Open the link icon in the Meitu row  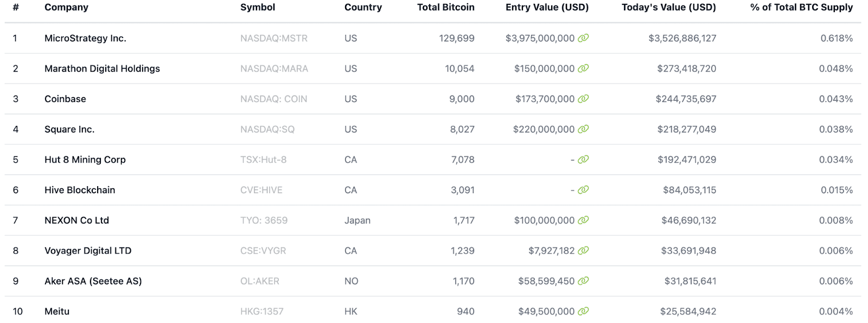(583, 312)
